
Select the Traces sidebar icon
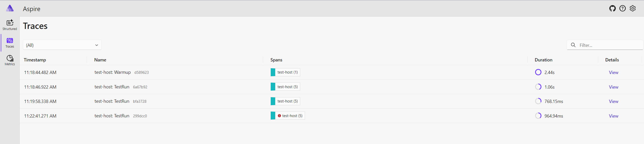pyautogui.click(x=10, y=43)
